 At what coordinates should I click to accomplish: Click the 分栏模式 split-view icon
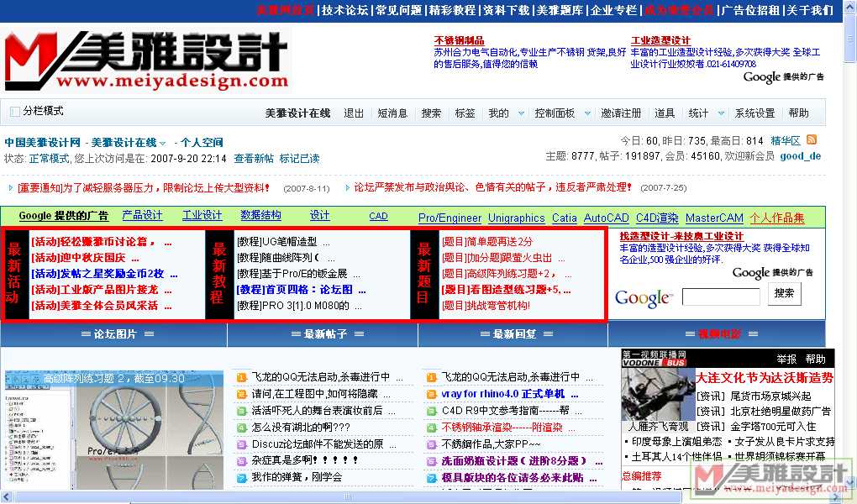coord(15,112)
